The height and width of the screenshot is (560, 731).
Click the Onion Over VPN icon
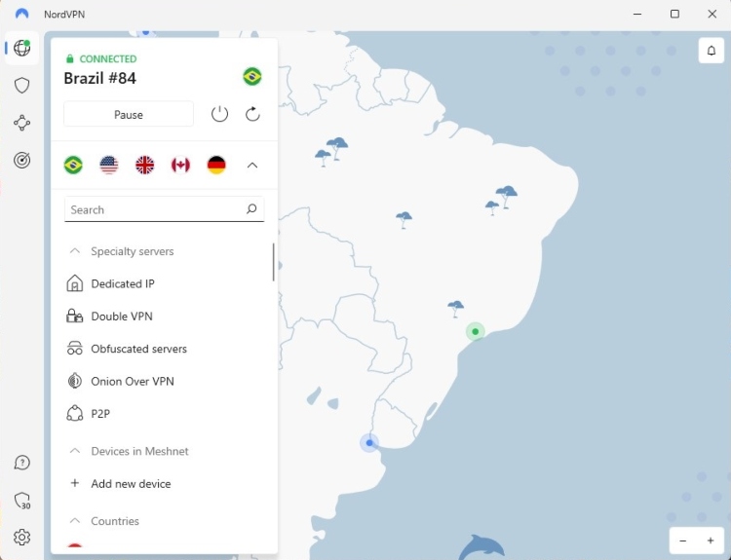tap(75, 381)
